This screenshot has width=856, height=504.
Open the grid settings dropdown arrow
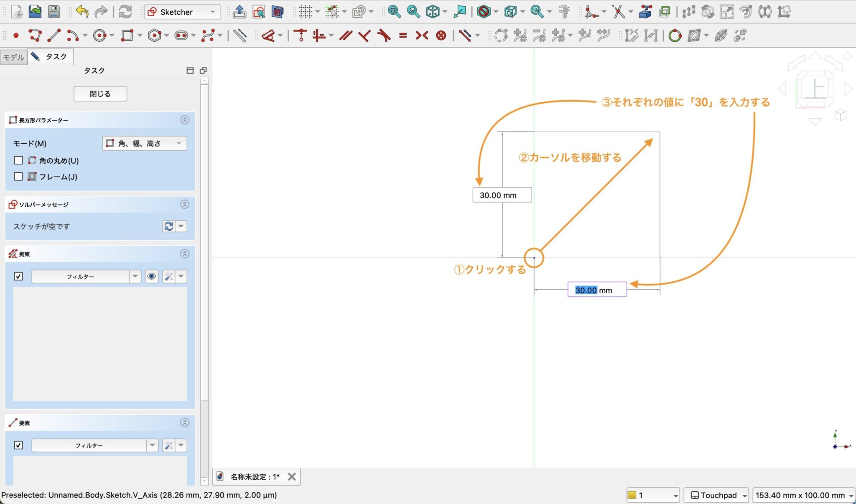pos(318,12)
